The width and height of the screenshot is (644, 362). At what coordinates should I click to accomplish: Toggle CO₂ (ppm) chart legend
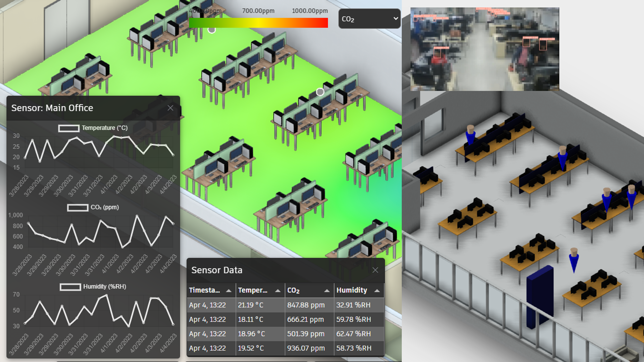78,208
